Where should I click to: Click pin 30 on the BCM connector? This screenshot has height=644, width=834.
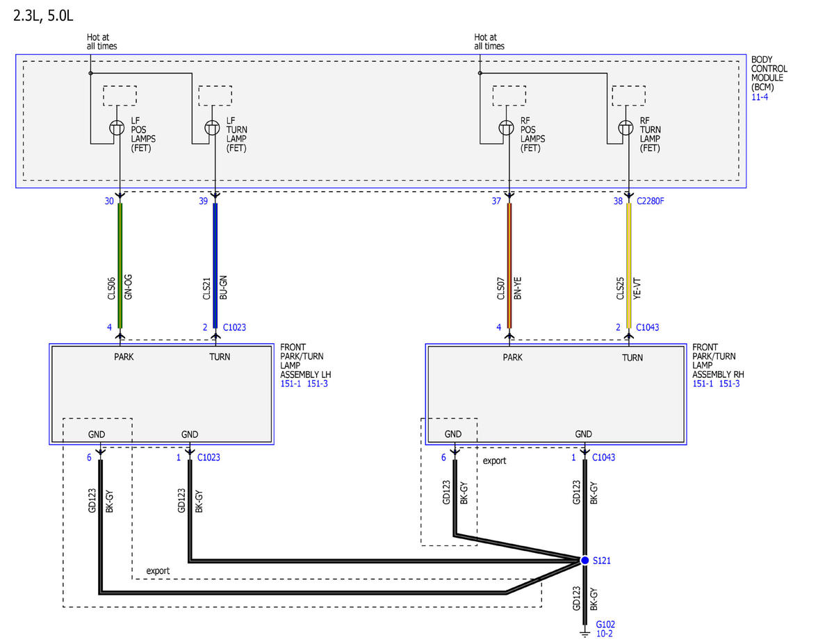coord(108,201)
